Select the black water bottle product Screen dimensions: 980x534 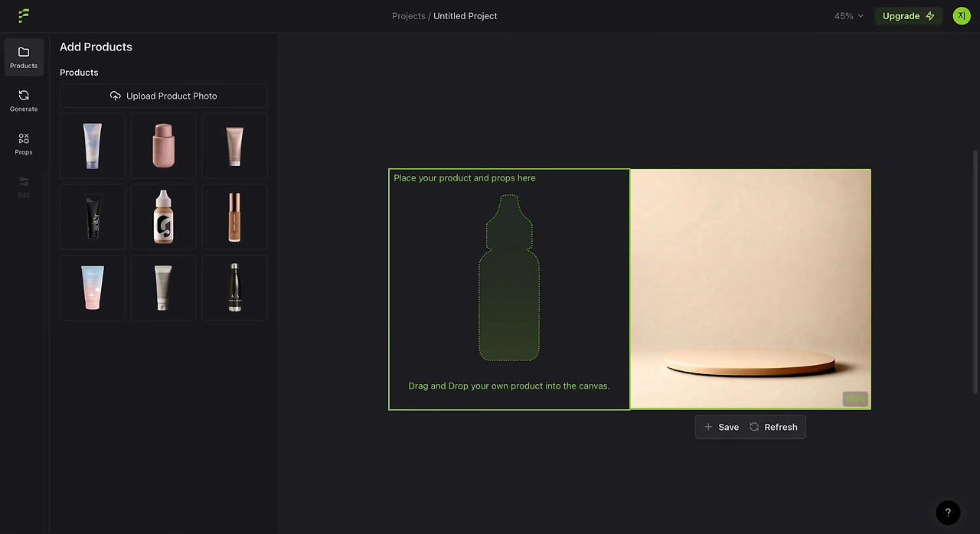point(234,288)
